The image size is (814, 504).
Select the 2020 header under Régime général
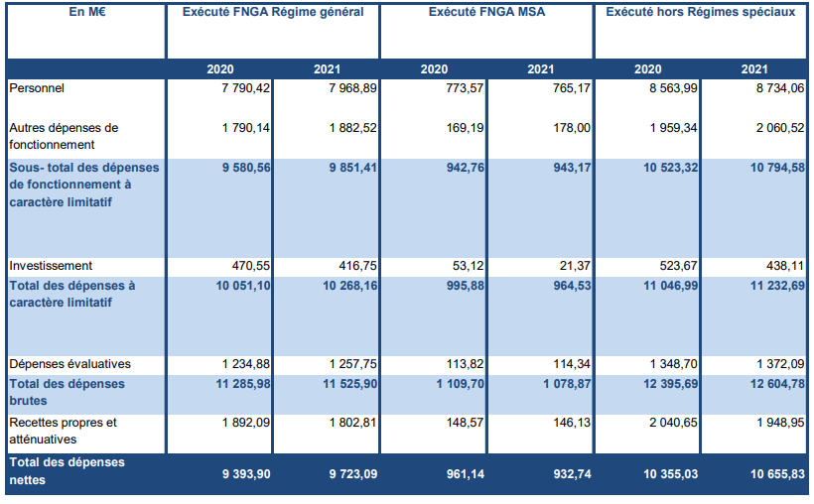[x=220, y=69]
